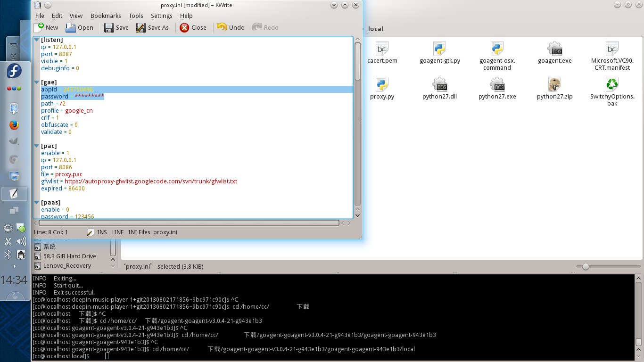Viewport: 644px width, 362px height.
Task: Open the Help menu
Action: (186, 16)
